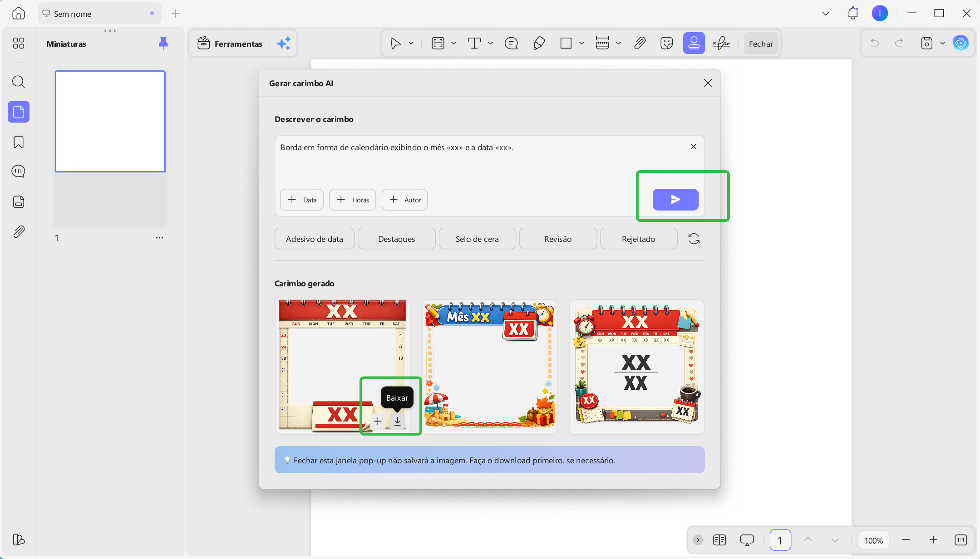The width and height of the screenshot is (980, 559).
Task: Open the form fields sidebar icon
Action: [x=19, y=202]
